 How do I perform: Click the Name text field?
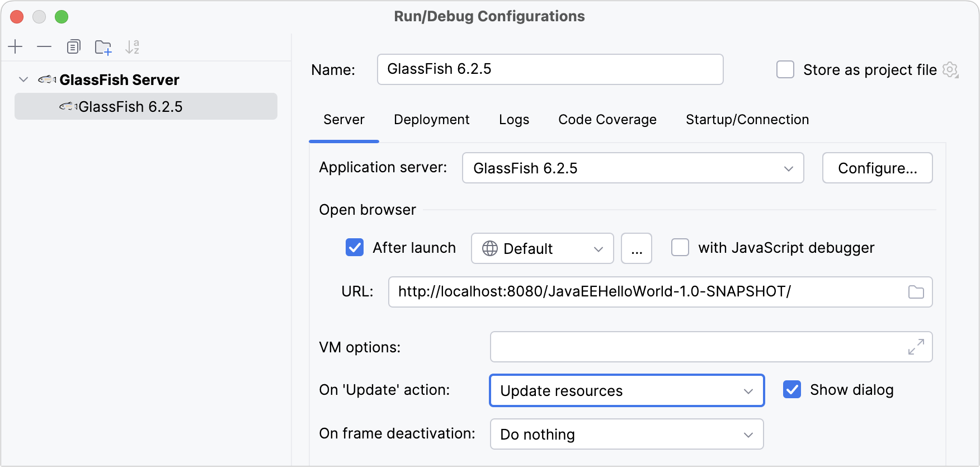(x=550, y=69)
